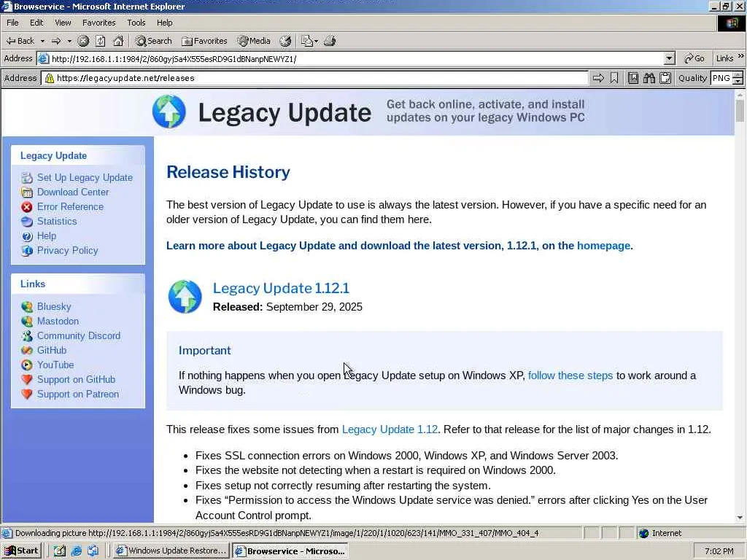Open the Favorites pane from toolbar
The height and width of the screenshot is (560, 747).
(204, 41)
